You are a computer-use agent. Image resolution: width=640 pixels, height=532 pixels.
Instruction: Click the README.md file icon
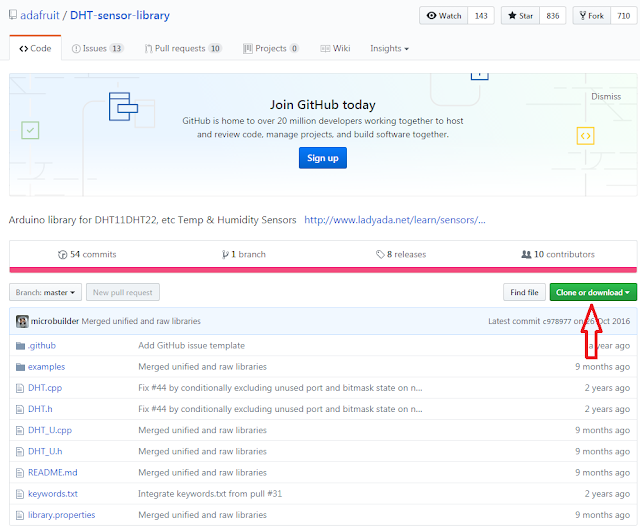tap(20, 473)
